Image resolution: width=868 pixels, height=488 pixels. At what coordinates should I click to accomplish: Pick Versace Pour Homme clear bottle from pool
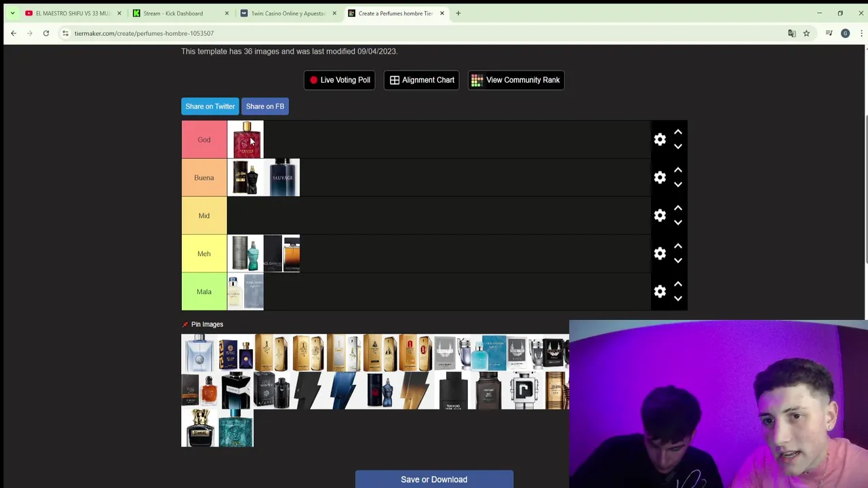[199, 353]
